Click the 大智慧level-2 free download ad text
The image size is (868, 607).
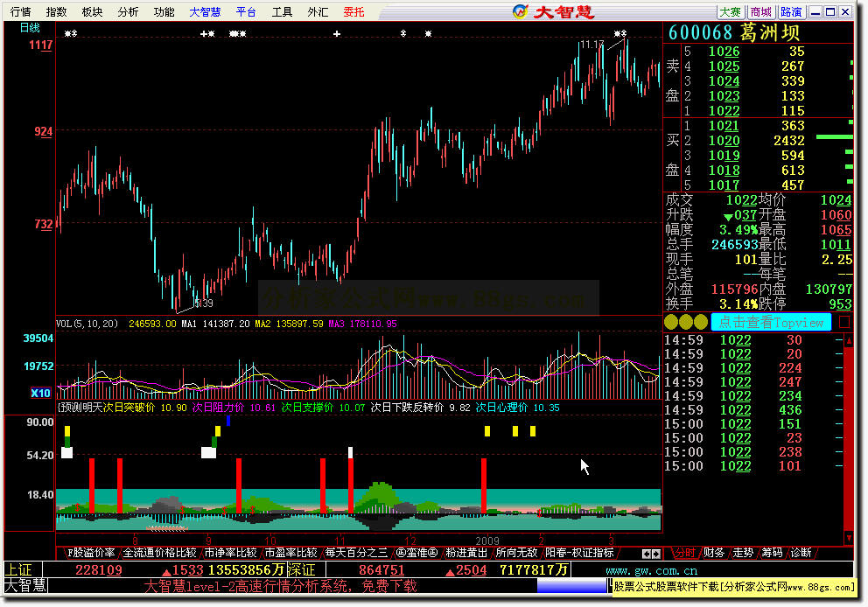point(280,586)
